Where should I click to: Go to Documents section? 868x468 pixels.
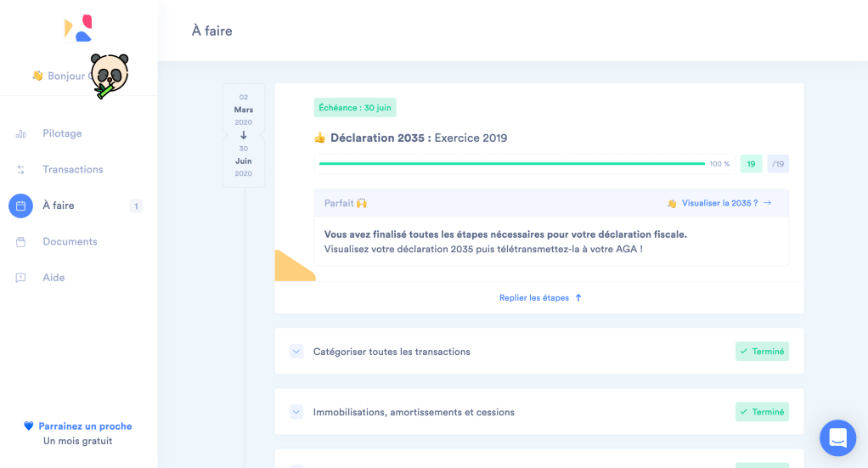(70, 242)
